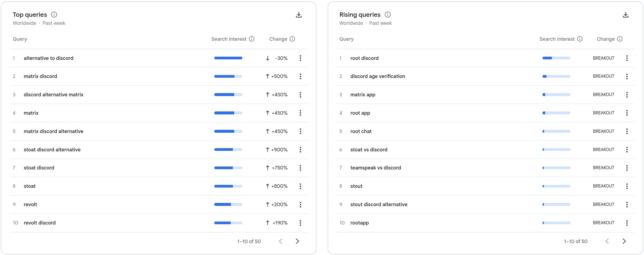Open the matrix discord query
Screen dimensions: 644x255
click(40, 76)
